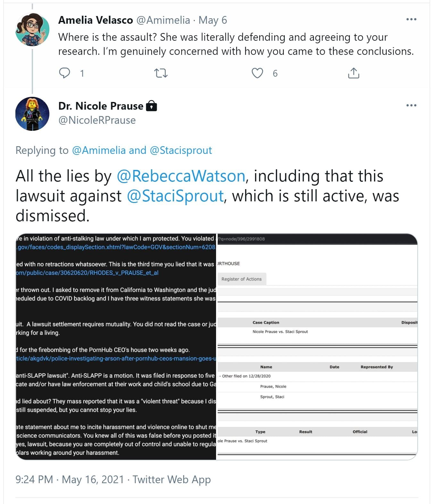Screen dimensions: 435x504
Task: Click @Stacisprout in the Replying to line
Action: pyautogui.click(x=181, y=150)
